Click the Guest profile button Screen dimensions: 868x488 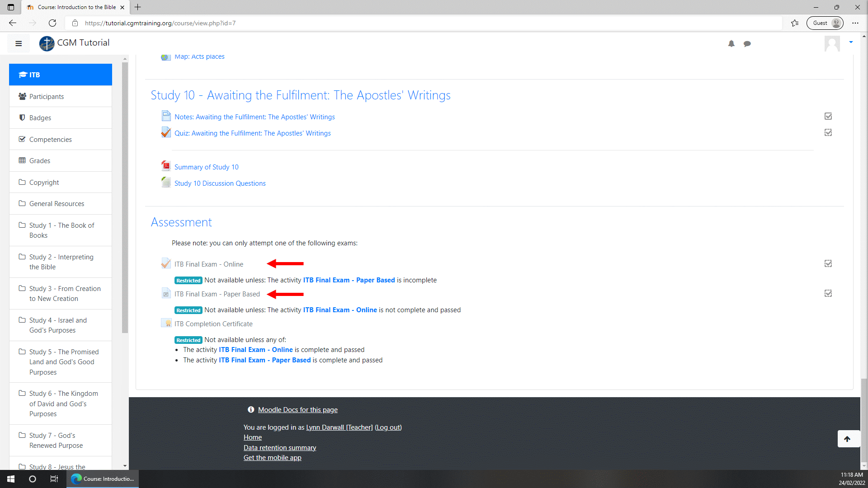point(825,23)
